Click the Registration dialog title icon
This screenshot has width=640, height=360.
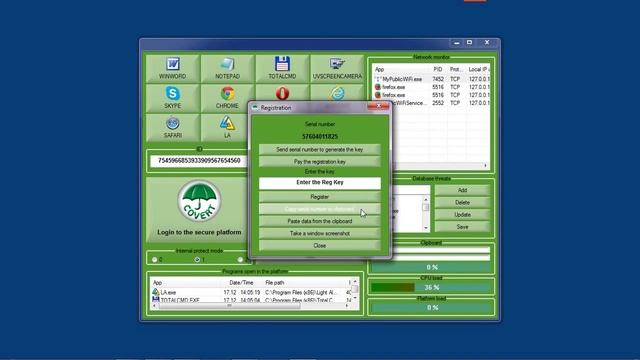click(x=255, y=107)
